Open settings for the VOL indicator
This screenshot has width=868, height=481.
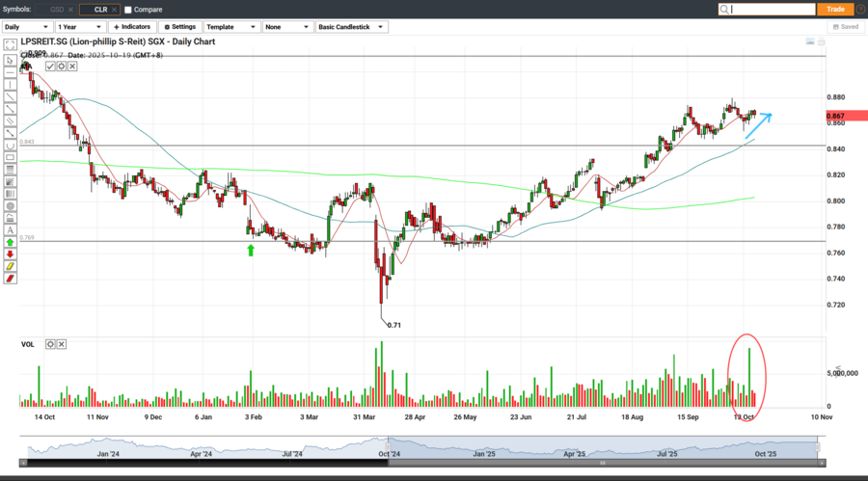click(x=50, y=344)
